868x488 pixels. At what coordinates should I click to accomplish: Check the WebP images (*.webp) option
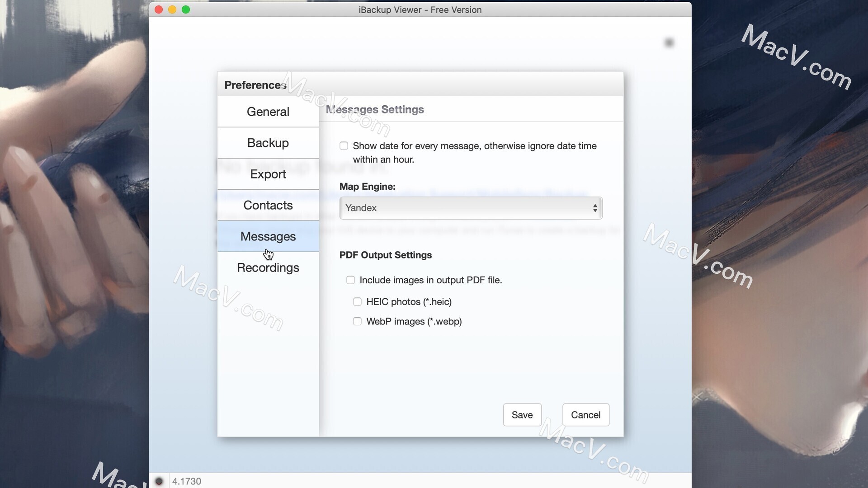point(357,321)
